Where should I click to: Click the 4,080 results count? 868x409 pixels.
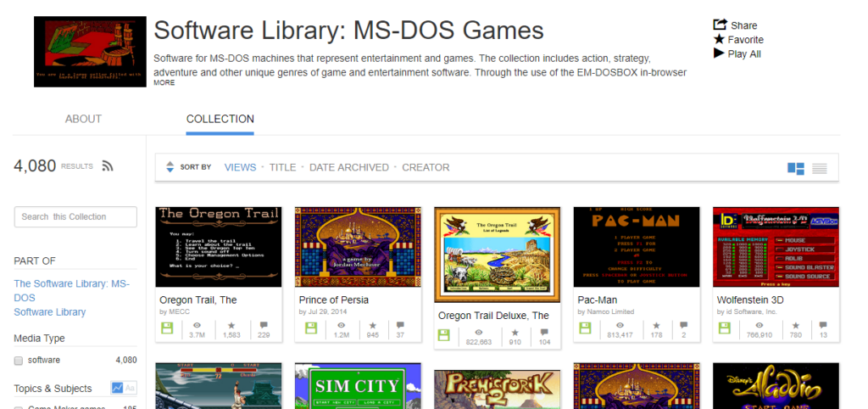35,165
